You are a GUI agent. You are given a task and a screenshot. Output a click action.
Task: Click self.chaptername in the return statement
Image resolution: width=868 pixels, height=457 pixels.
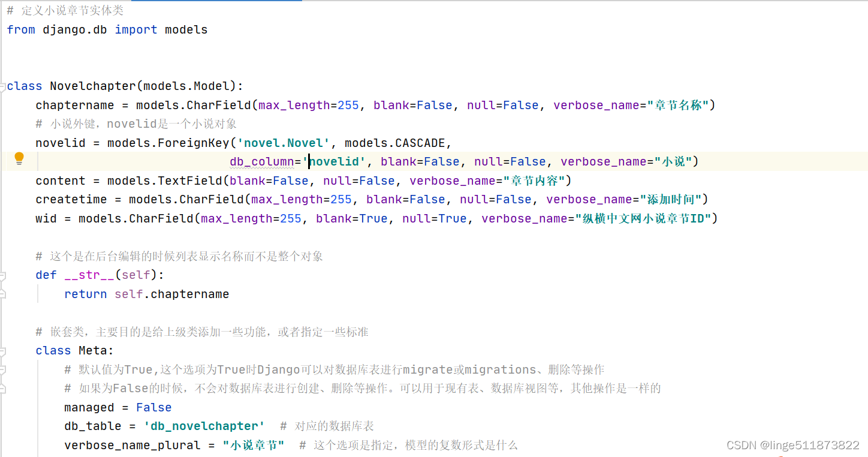click(x=172, y=294)
